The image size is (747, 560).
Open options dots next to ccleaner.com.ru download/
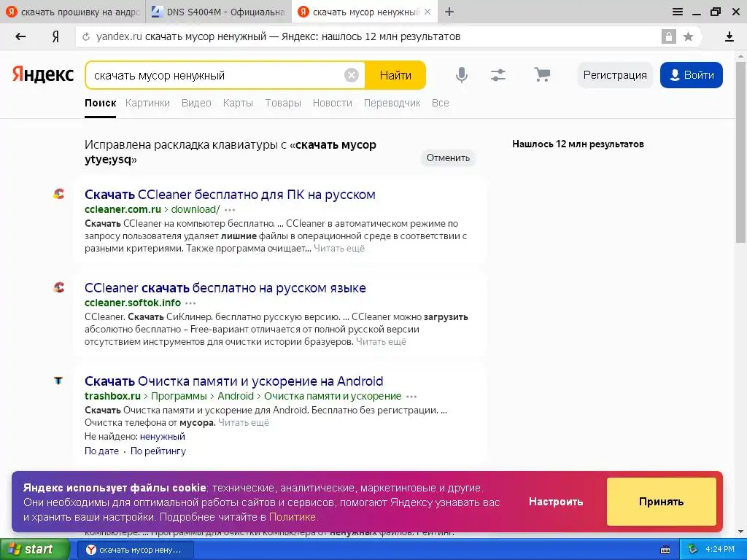tap(230, 209)
